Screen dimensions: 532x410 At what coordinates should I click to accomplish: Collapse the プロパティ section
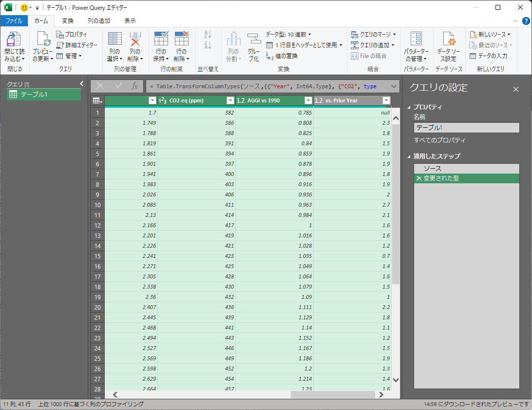coord(409,107)
